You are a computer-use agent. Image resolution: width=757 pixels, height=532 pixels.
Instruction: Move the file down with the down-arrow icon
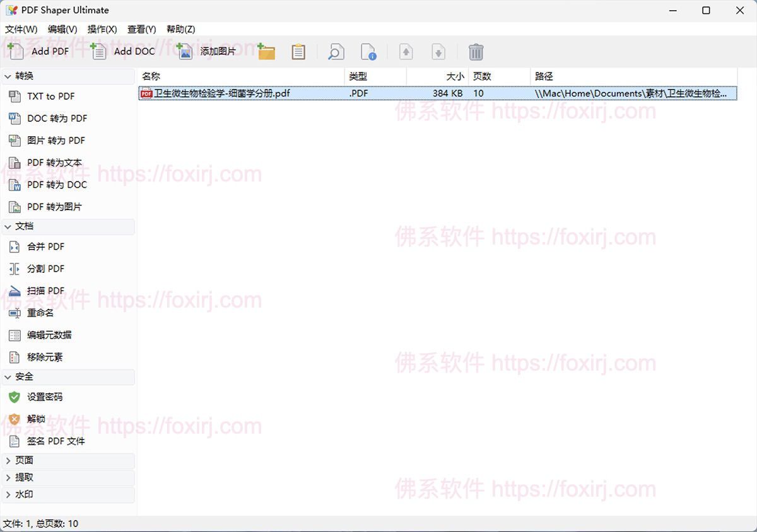(x=438, y=51)
